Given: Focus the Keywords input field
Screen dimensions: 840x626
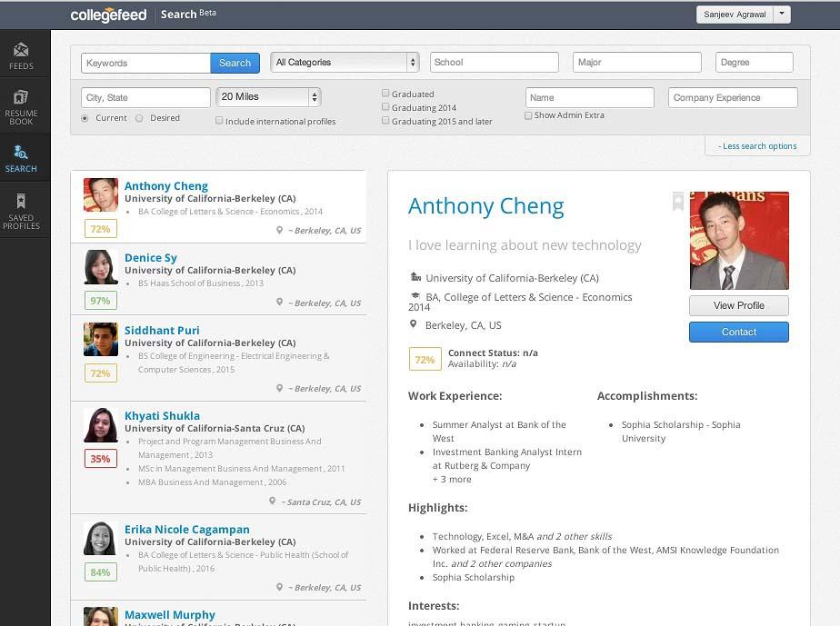Looking at the screenshot, I should [145, 63].
